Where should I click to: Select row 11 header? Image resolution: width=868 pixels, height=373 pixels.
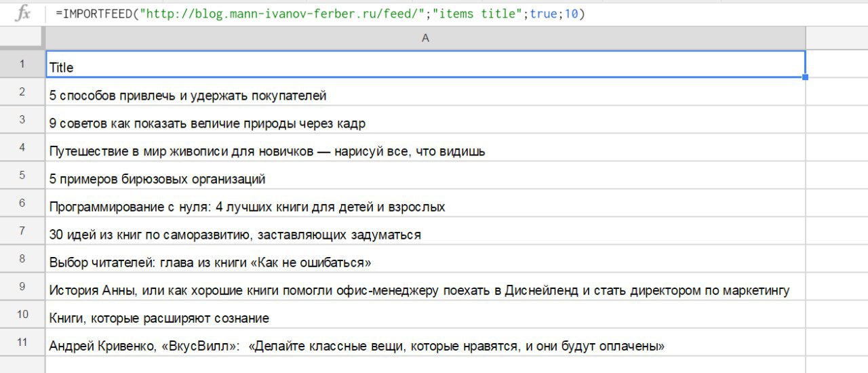pyautogui.click(x=22, y=342)
